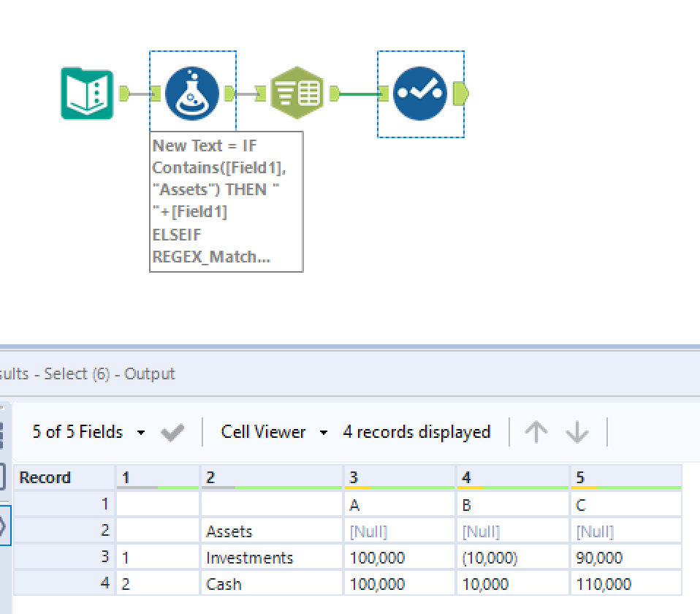Select the green connection line into Select tool
The width and height of the screenshot is (700, 614).
point(359,94)
